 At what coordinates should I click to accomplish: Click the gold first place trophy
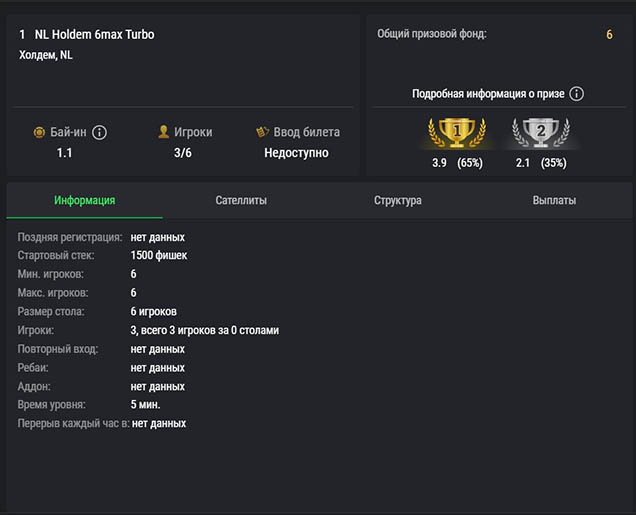pyautogui.click(x=457, y=131)
